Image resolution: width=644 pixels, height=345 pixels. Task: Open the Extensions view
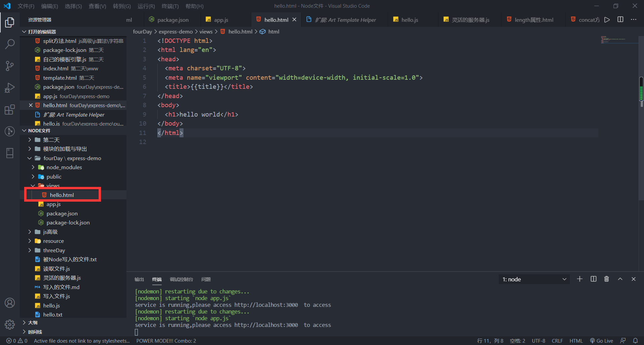[10, 110]
